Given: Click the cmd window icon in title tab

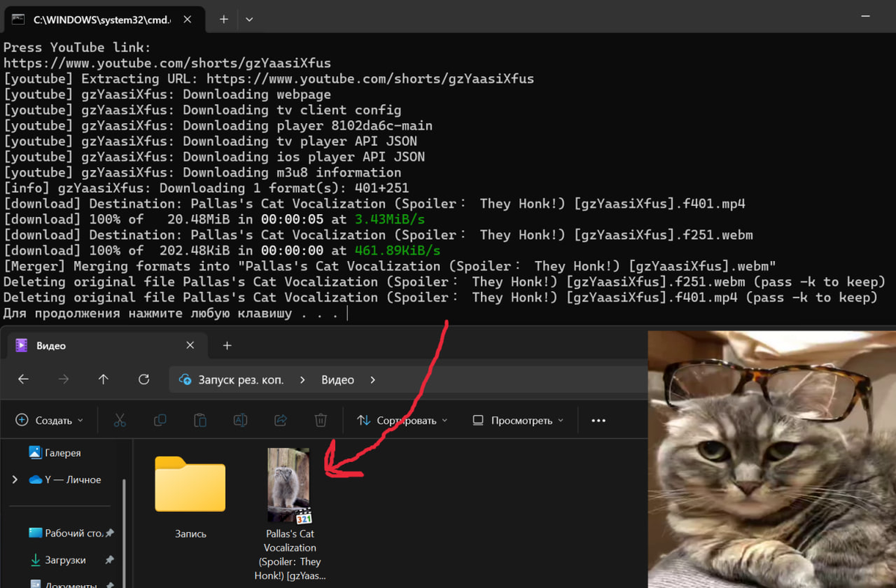Looking at the screenshot, I should tap(19, 19).
